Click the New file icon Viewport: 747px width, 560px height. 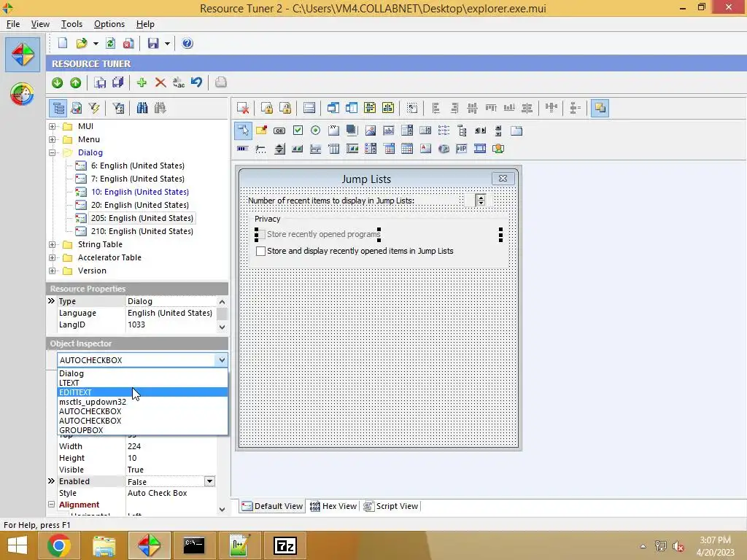click(x=63, y=43)
